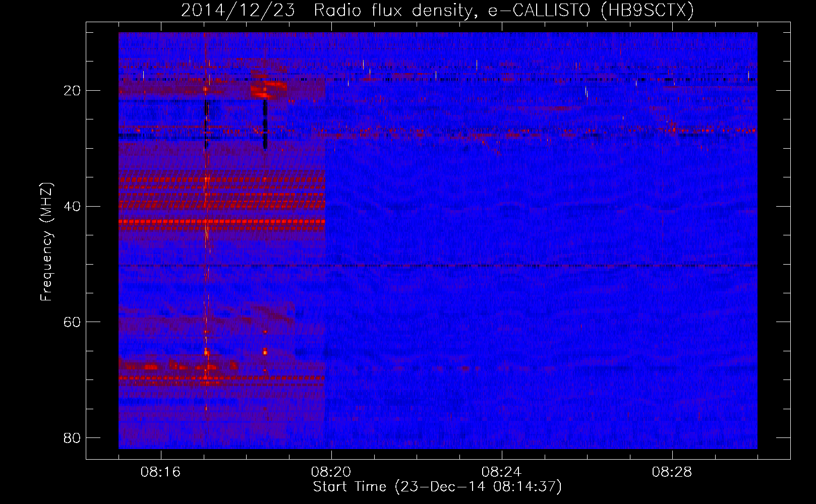The width and height of the screenshot is (816, 504).
Task: Click the 20 frequency axis label
Action: (x=72, y=91)
